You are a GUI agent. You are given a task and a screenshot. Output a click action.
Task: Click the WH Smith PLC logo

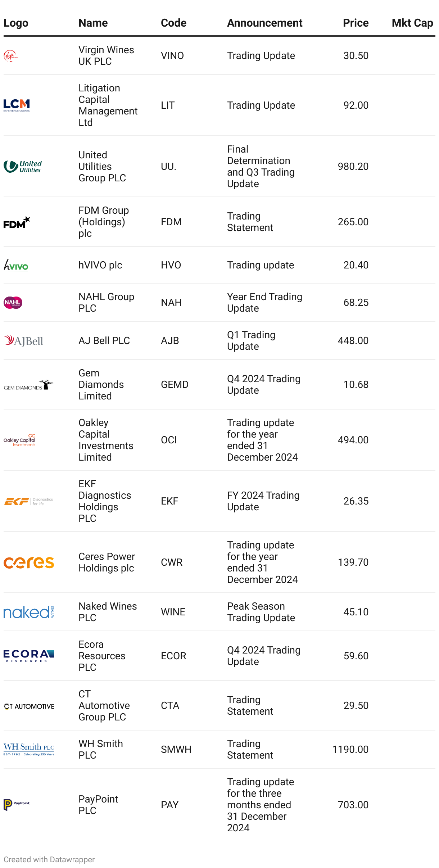pos(29,749)
